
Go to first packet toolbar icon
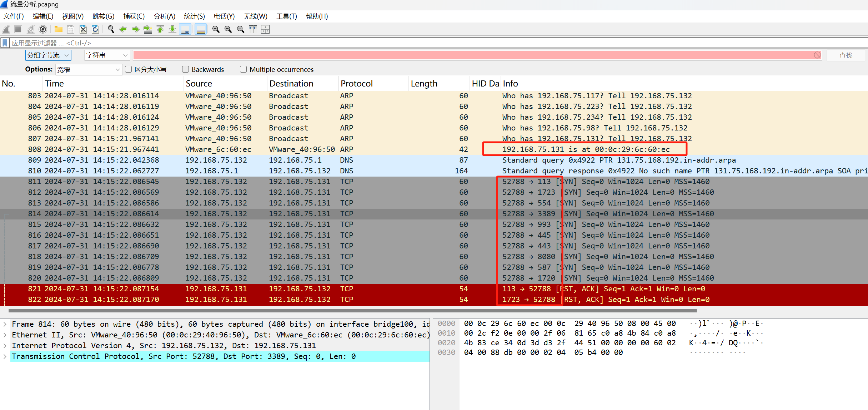pos(160,29)
